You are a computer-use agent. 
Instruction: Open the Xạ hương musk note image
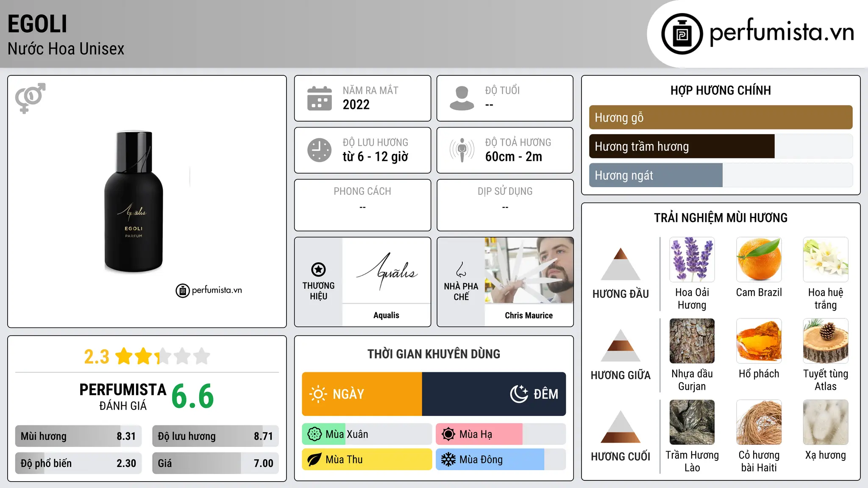pyautogui.click(x=826, y=422)
